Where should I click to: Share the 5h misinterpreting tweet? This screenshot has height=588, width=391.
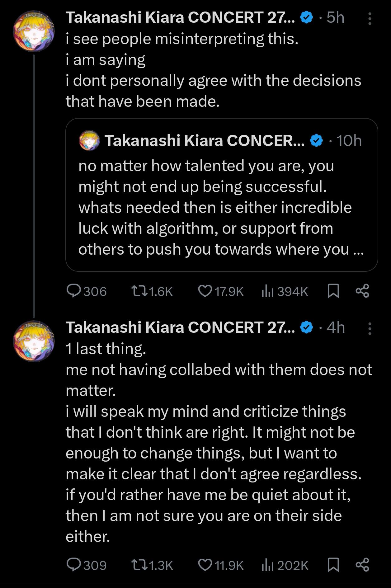(362, 291)
